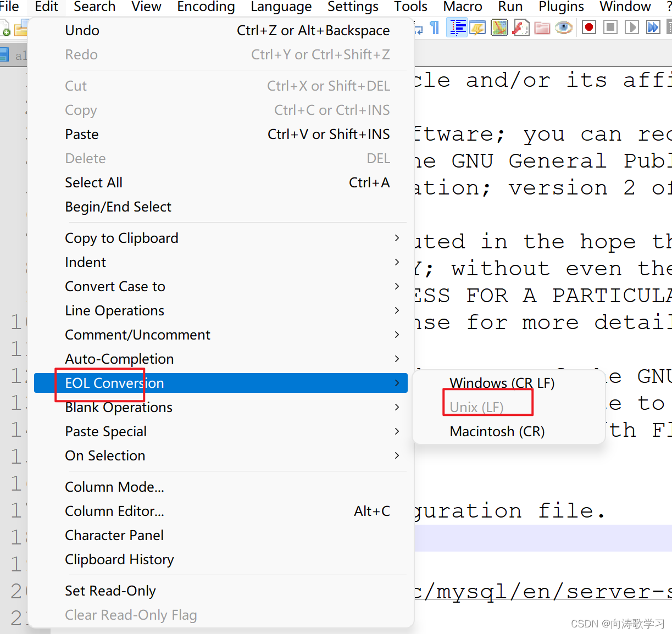Open the Window menu
672x634 pixels.
coord(625,7)
